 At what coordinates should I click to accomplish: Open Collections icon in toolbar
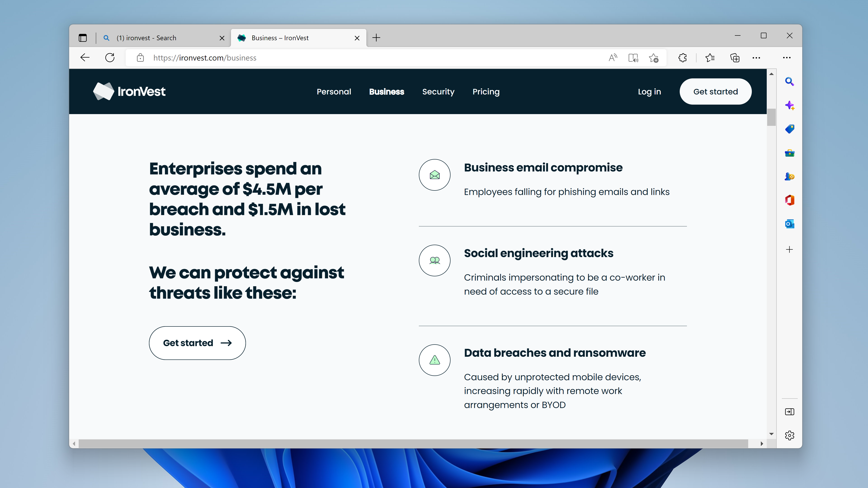(x=735, y=58)
